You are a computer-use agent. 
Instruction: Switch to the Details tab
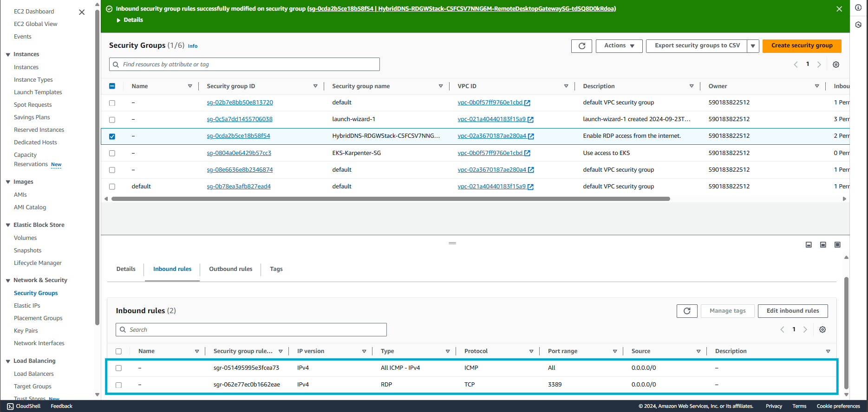click(x=126, y=269)
